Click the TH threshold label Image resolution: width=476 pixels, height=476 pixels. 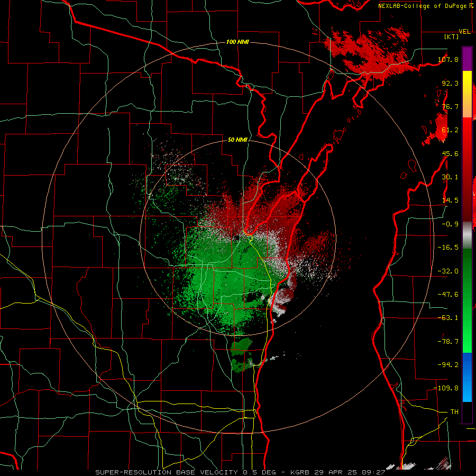454,412
